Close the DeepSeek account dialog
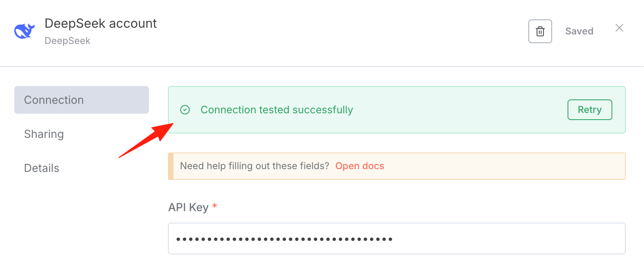 [619, 28]
